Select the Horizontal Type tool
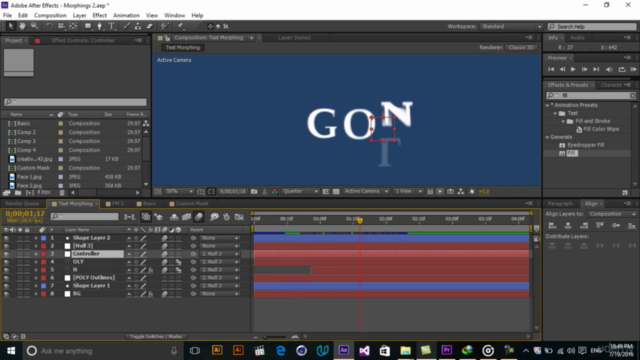This screenshot has width=640, height=360. 111,26
